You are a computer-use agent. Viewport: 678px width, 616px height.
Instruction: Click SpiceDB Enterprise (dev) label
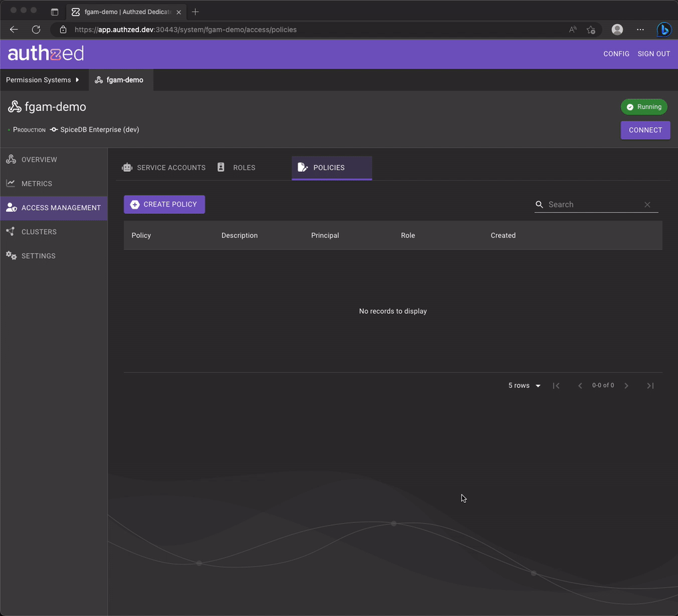pyautogui.click(x=100, y=129)
